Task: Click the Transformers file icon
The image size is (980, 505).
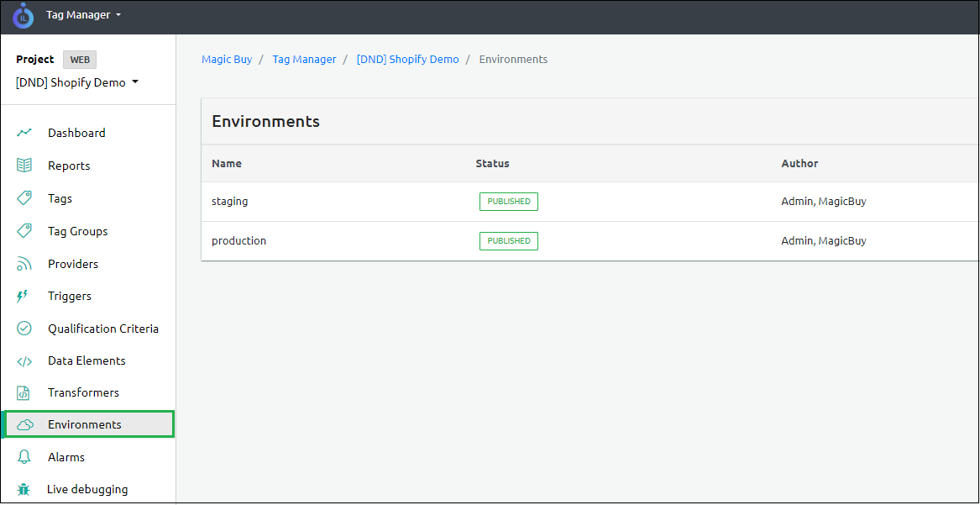Action: coord(24,393)
